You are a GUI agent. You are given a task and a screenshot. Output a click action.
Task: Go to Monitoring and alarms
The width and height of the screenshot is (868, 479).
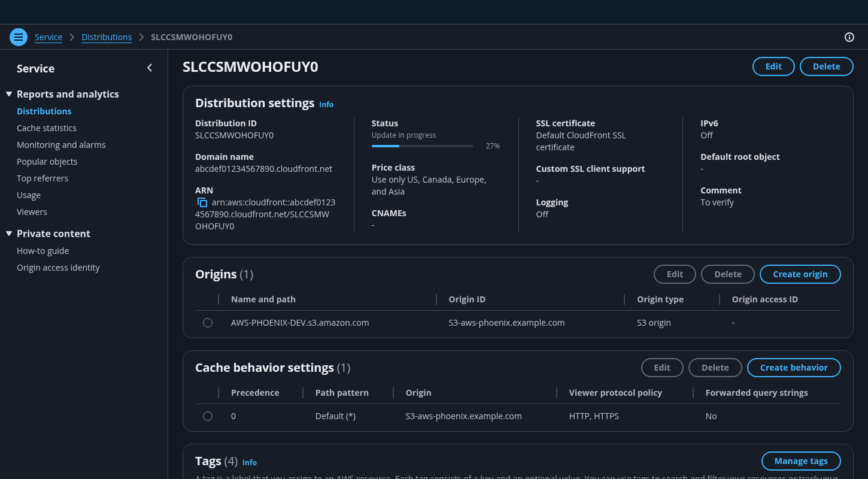(x=61, y=145)
